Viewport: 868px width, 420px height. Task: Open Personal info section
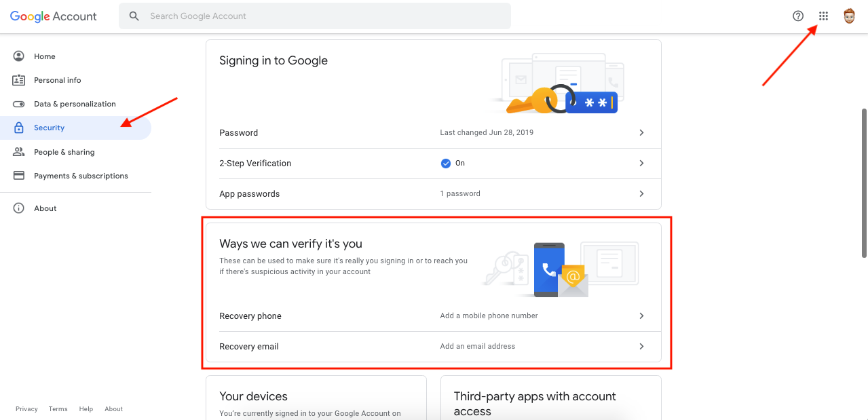pos(75,80)
